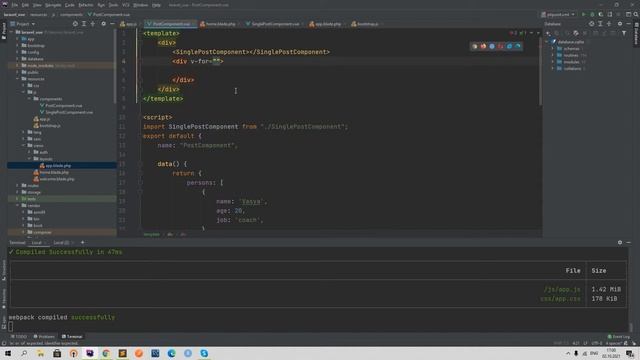This screenshot has width=640, height=360.
Task: Click Collapse All icon in Project panel
Action: [x=93, y=24]
